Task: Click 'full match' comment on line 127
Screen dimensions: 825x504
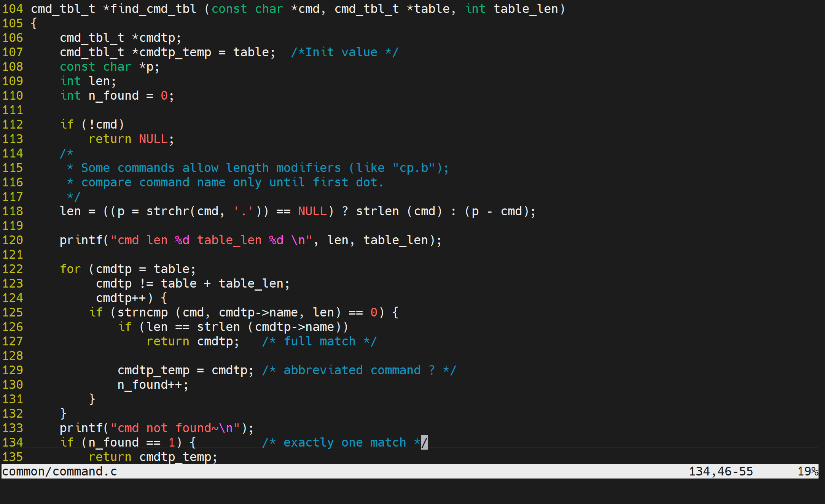Action: pyautogui.click(x=319, y=341)
